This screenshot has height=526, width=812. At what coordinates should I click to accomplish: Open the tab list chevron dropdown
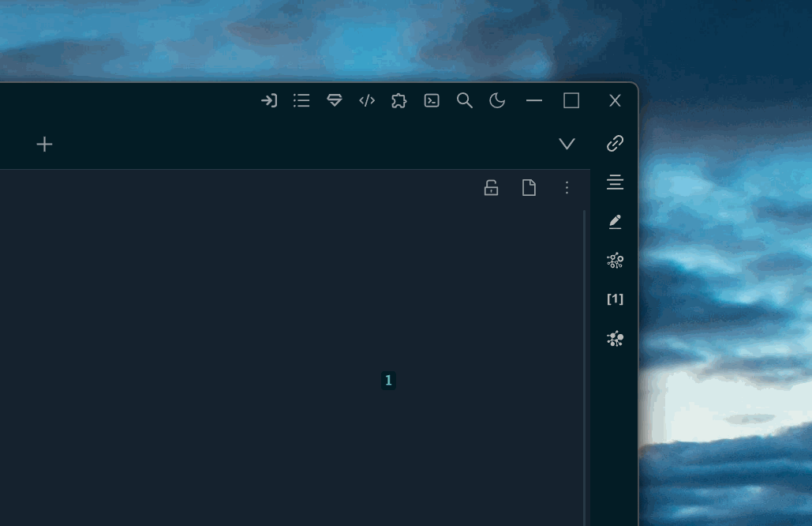[x=567, y=144]
